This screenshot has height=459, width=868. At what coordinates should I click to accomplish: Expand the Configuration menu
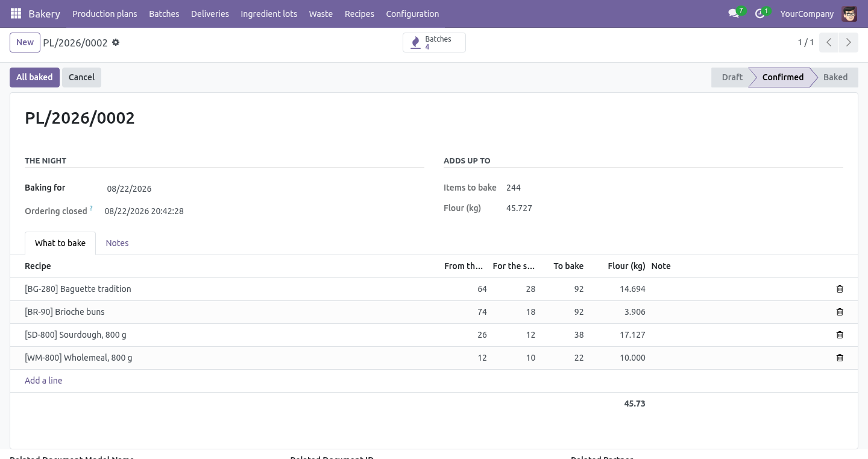click(x=412, y=13)
